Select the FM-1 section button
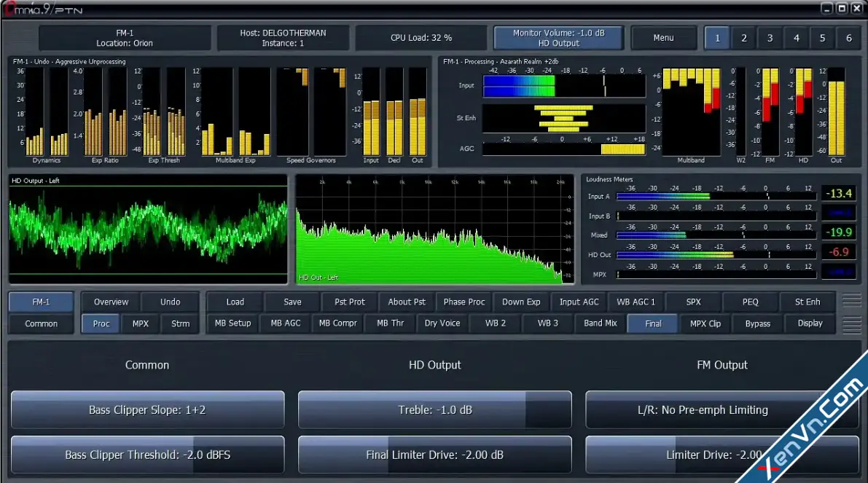 coord(41,302)
